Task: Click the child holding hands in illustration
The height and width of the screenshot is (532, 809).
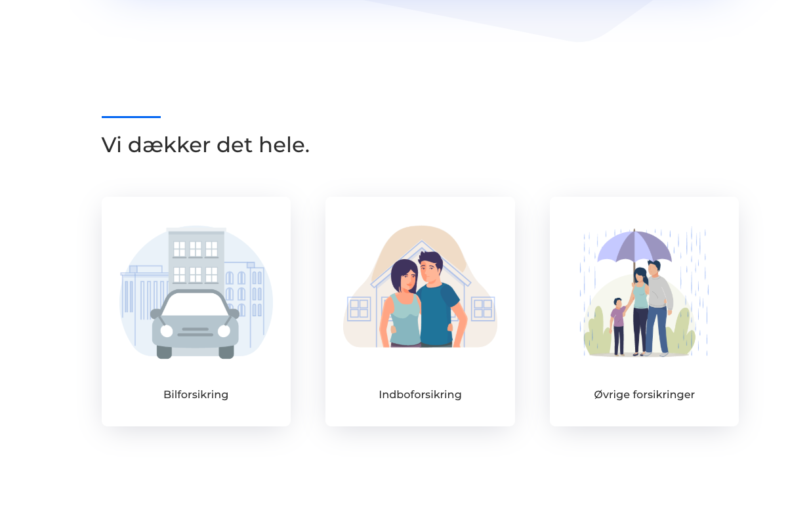Action: [x=618, y=326]
